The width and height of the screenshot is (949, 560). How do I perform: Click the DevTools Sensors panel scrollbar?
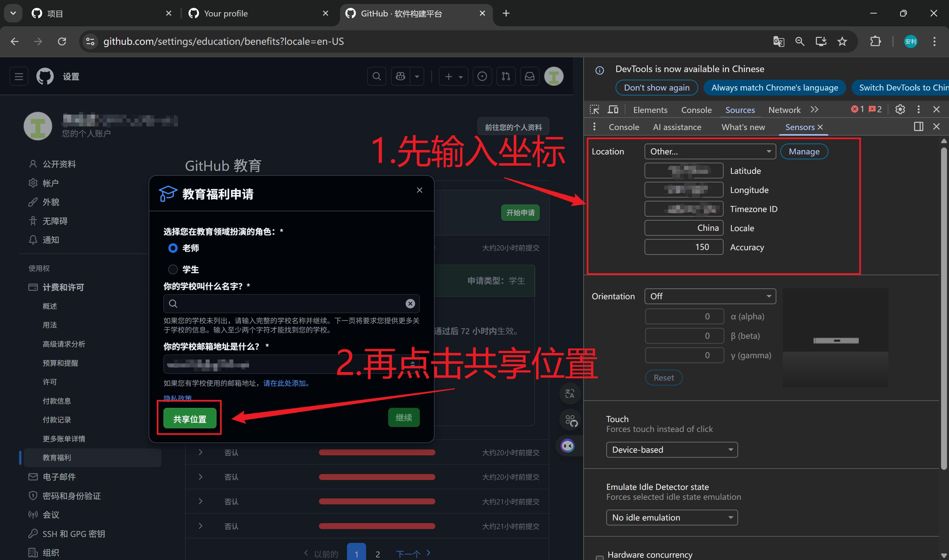943,309
